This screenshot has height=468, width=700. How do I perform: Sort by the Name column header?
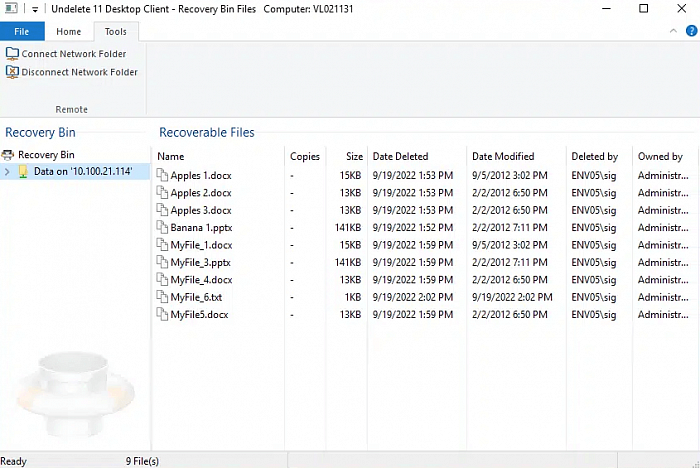(x=171, y=156)
